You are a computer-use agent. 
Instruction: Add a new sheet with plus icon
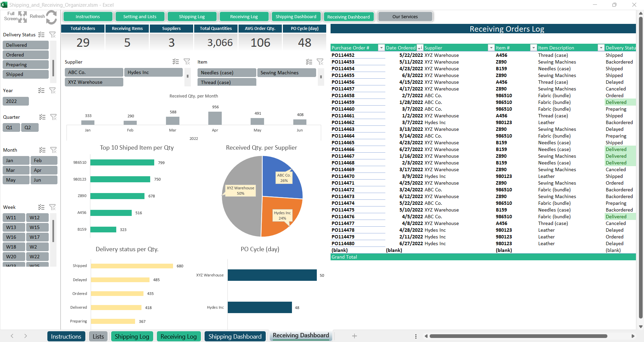coord(354,336)
